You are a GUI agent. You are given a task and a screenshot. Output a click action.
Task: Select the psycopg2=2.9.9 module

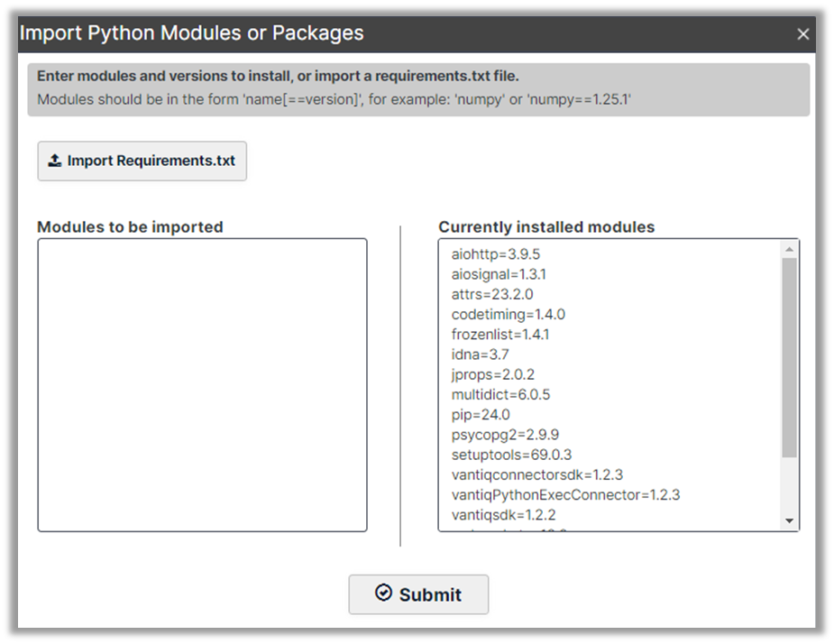pyautogui.click(x=505, y=435)
